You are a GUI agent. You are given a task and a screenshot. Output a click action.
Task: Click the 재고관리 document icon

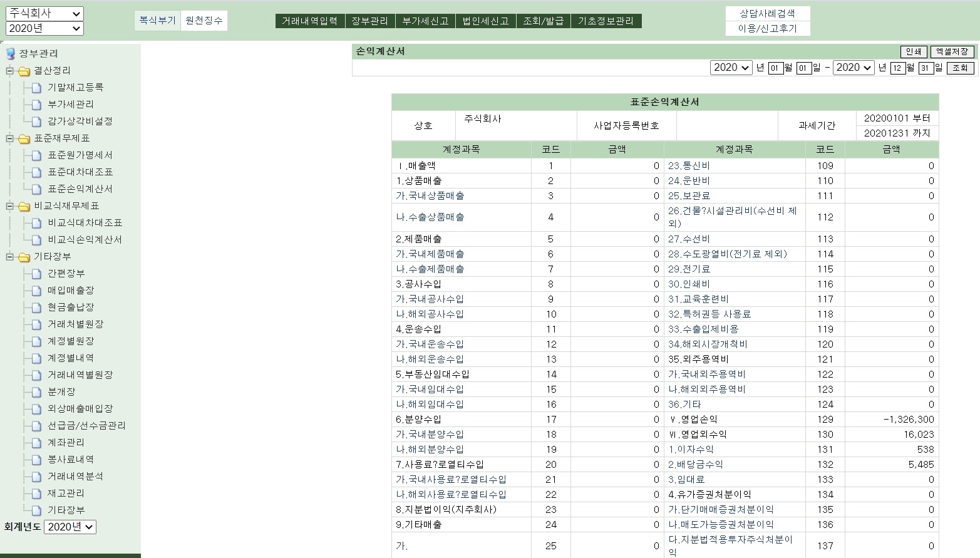[36, 493]
